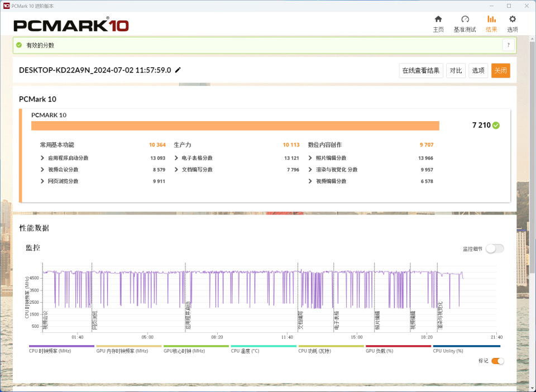Image resolution: width=536 pixels, height=392 pixels.
Task: Toggle the 监控细节 monitoring details switch
Action: [x=495, y=249]
